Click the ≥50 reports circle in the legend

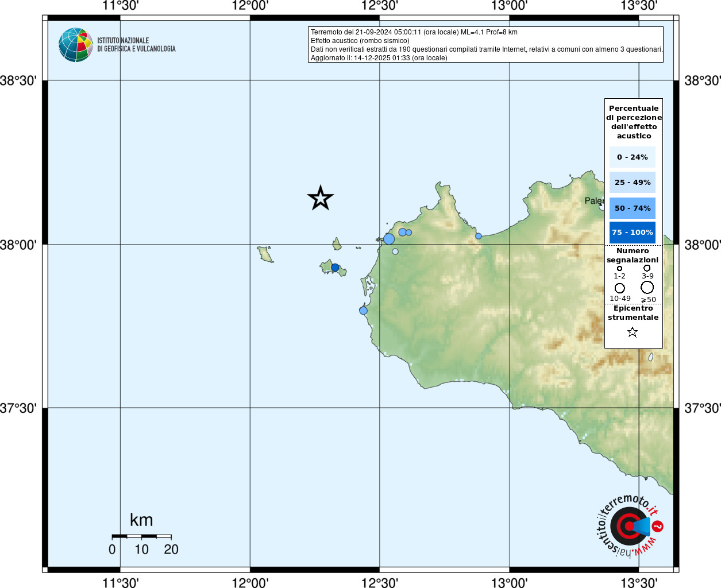(647, 288)
